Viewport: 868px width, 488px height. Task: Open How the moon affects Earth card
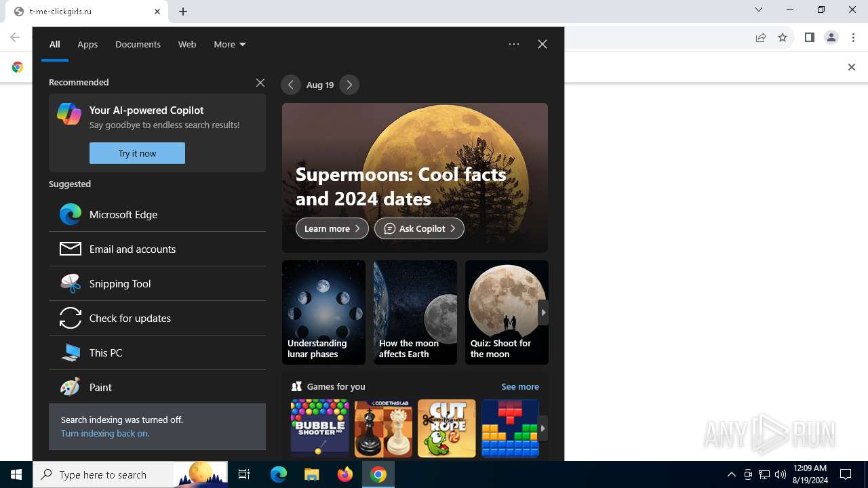(415, 312)
